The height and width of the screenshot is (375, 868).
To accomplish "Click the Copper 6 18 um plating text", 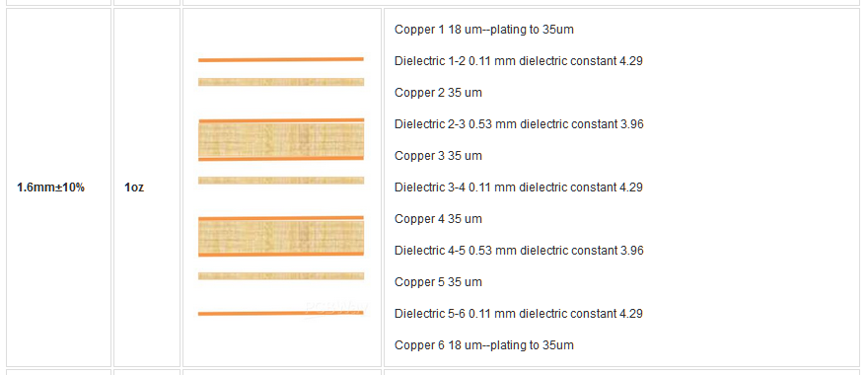I will [484, 345].
